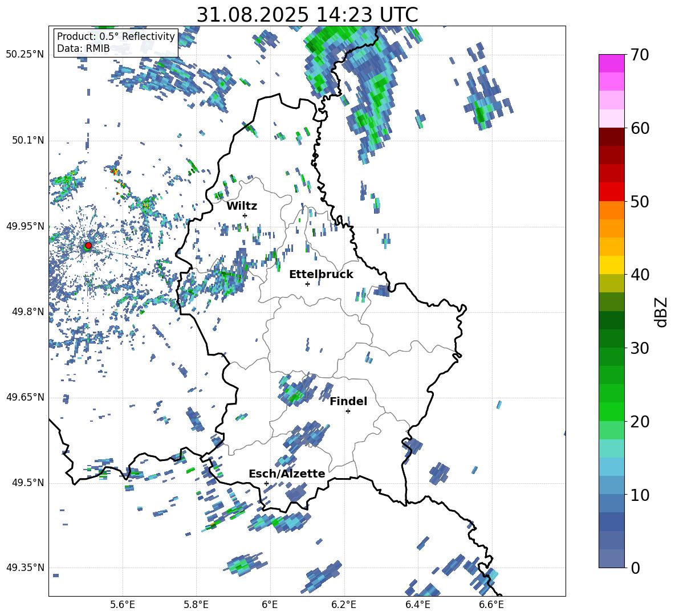
Task: Click the colorbar tick value 50
Action: [640, 202]
